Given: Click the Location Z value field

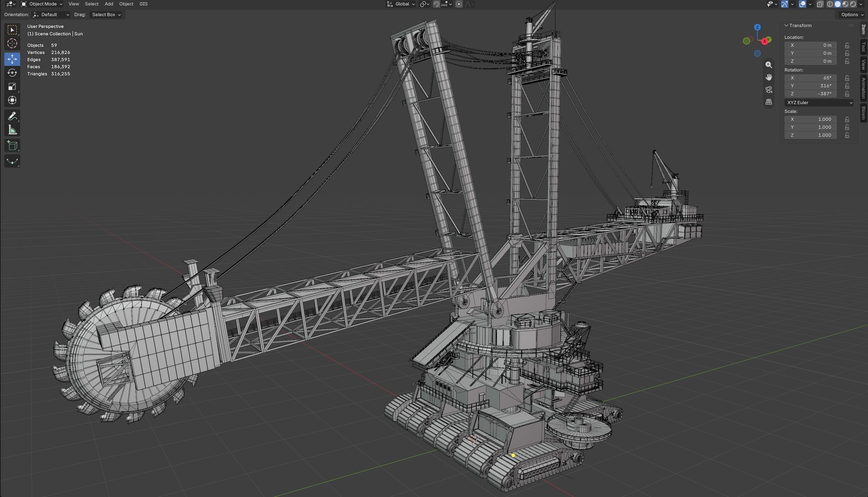Looking at the screenshot, I should tap(810, 61).
